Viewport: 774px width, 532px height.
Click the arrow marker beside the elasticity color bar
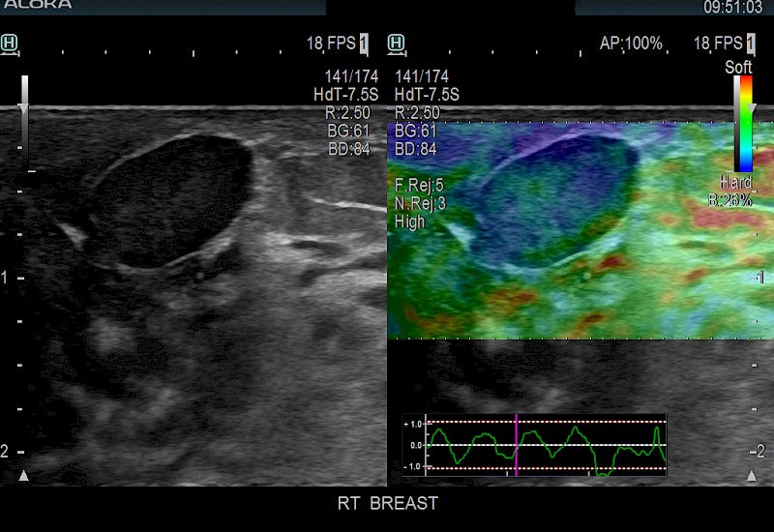click(x=752, y=108)
